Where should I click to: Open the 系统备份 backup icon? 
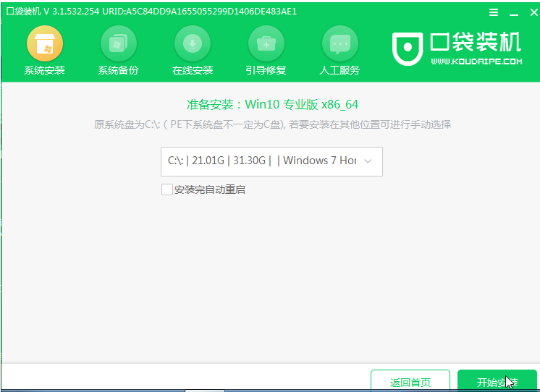119,43
